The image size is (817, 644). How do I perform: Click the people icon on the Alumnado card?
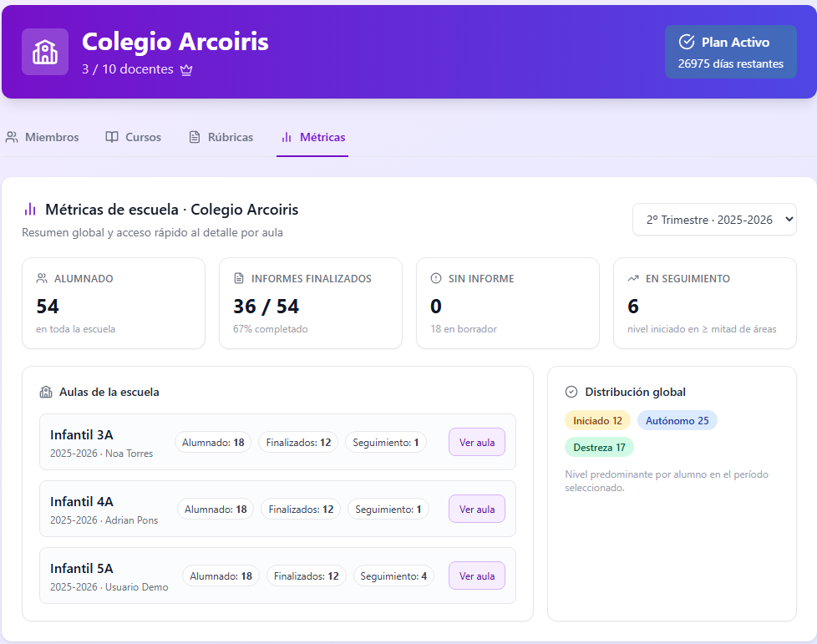tap(43, 277)
